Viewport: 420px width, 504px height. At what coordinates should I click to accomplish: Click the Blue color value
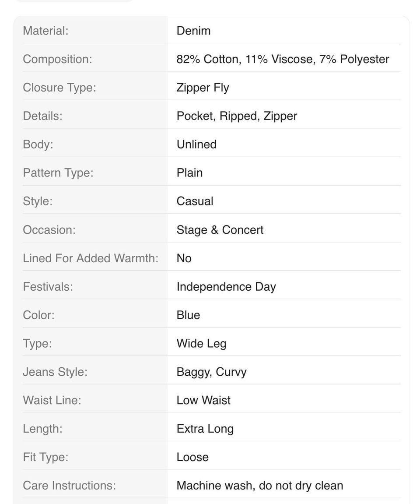(x=188, y=315)
